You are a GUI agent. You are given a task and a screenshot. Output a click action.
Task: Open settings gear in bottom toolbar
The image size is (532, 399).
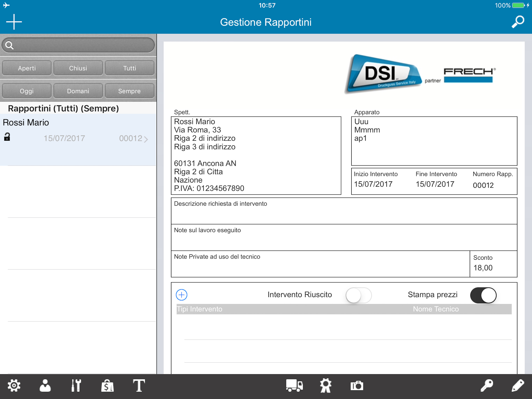(x=14, y=386)
